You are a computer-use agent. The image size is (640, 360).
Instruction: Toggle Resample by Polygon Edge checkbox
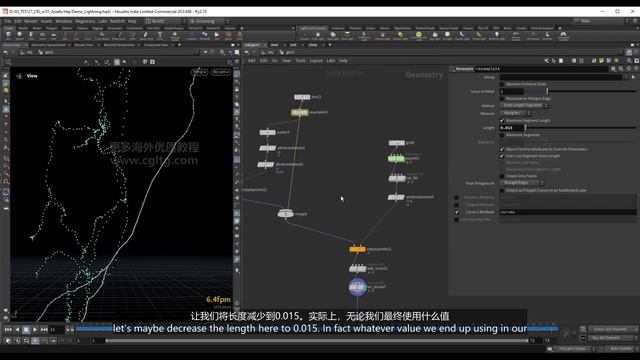coord(502,98)
